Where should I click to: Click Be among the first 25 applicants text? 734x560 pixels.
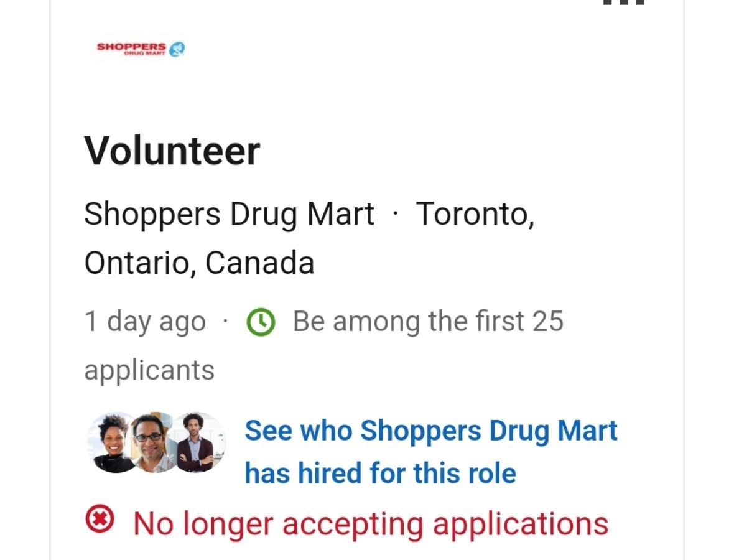pyautogui.click(x=428, y=321)
